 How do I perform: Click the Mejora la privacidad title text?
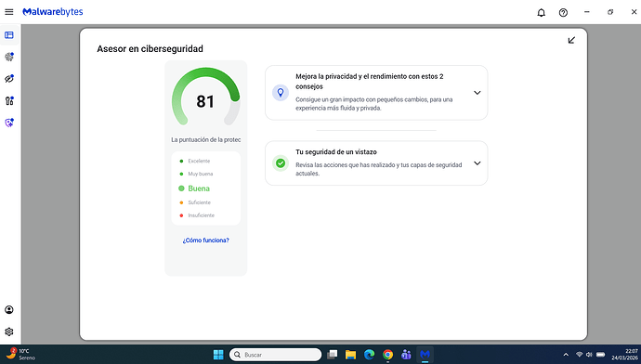click(370, 82)
